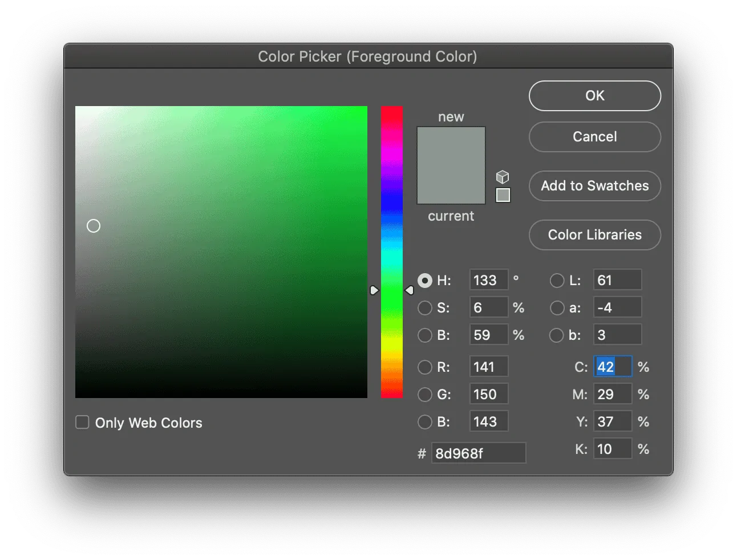Click the small web-safe color swatch below the cube
This screenshot has height=560, width=737.
[x=503, y=195]
